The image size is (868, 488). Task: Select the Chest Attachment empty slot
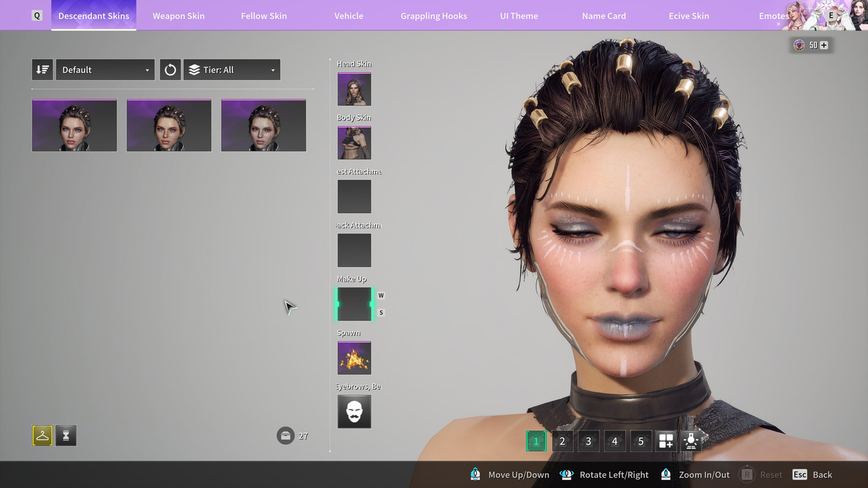pyautogui.click(x=354, y=197)
